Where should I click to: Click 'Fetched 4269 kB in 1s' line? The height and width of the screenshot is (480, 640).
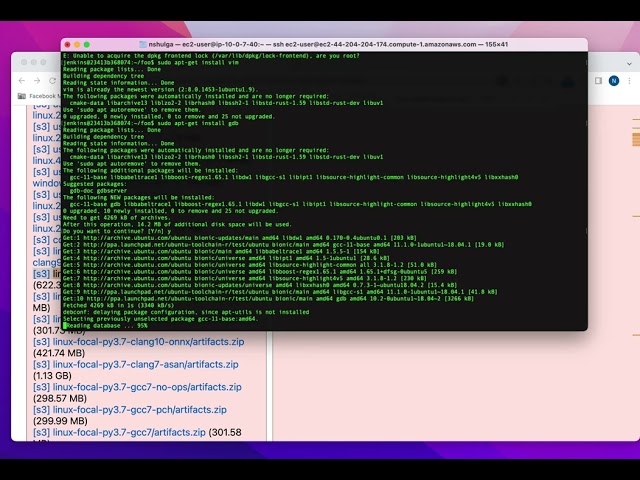[118, 305]
